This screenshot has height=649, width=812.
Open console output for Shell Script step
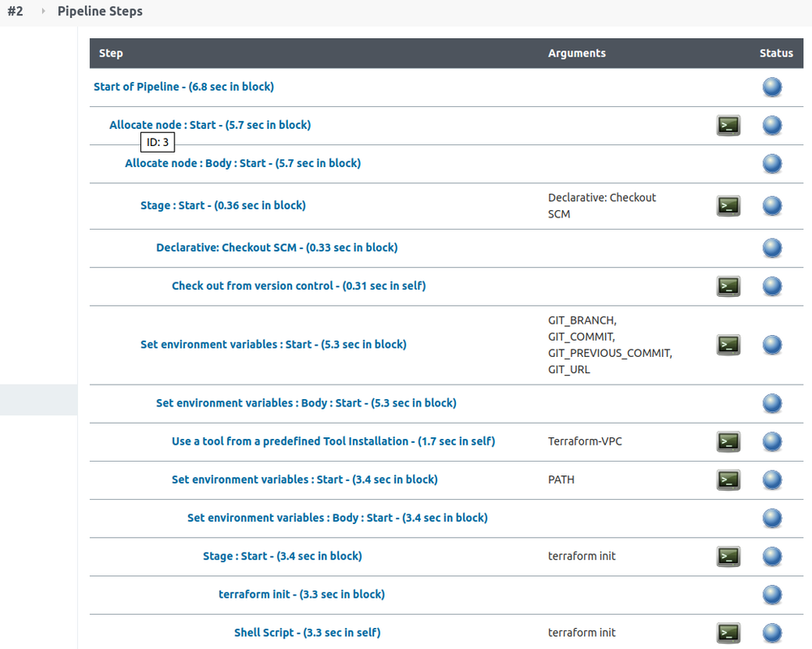[728, 633]
